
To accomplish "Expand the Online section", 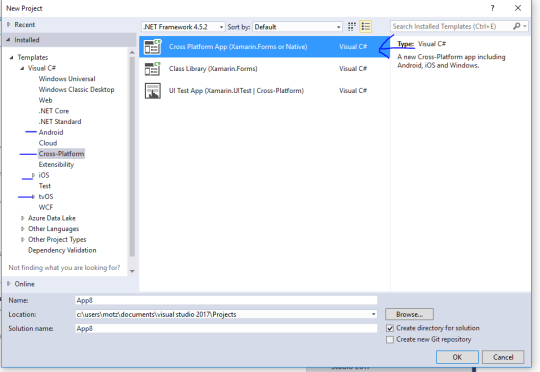I will 9,284.
